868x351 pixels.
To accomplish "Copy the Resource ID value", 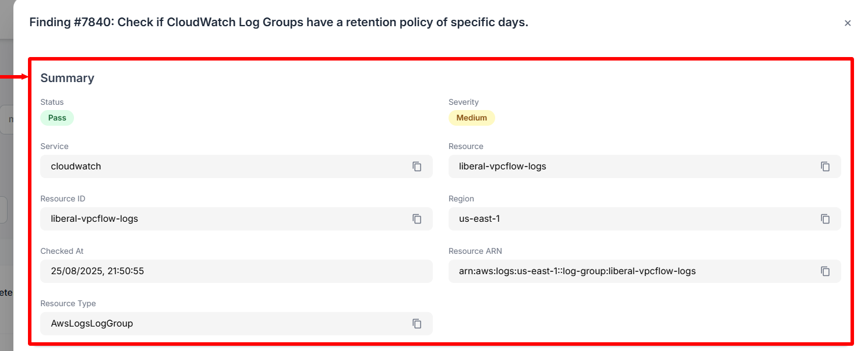I will (x=417, y=219).
